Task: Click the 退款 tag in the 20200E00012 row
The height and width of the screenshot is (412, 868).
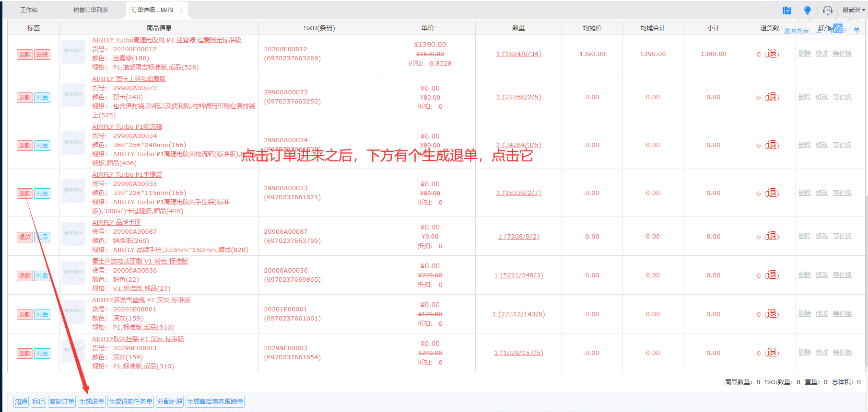Action: [25, 55]
